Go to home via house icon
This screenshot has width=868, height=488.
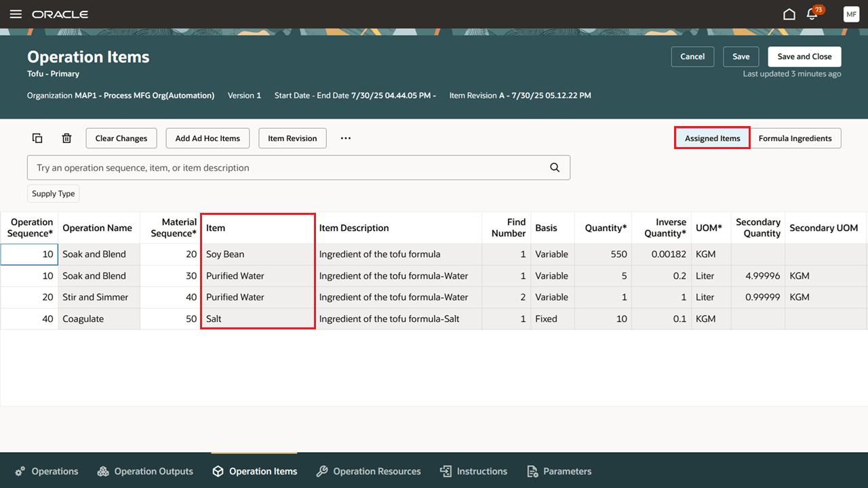click(789, 14)
